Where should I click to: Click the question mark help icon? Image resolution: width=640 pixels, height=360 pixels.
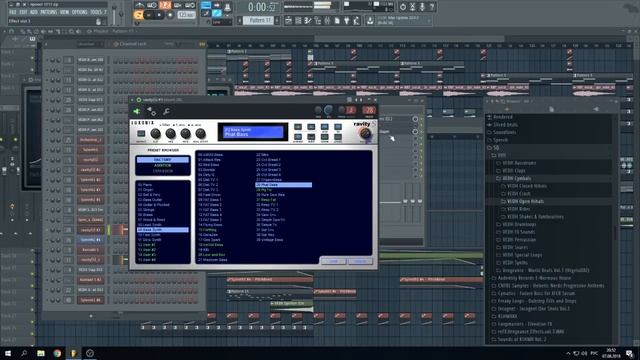click(432, 7)
